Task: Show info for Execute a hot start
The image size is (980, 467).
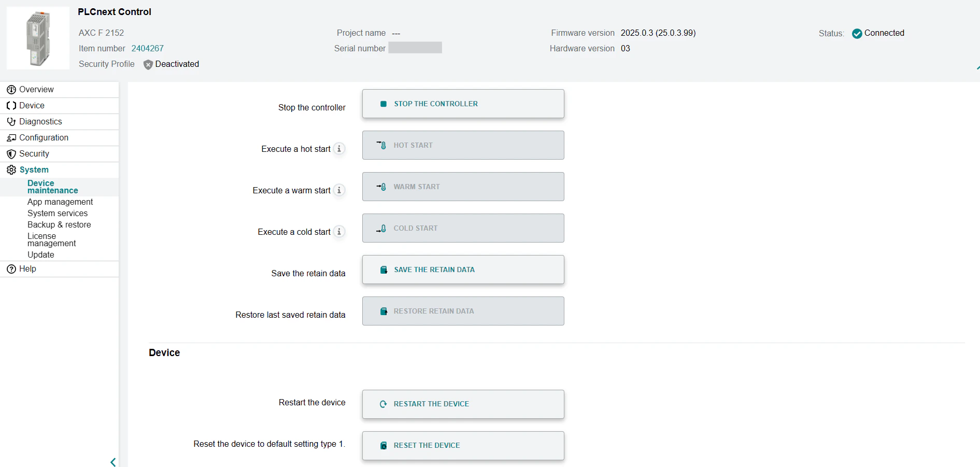Action: 339,149
